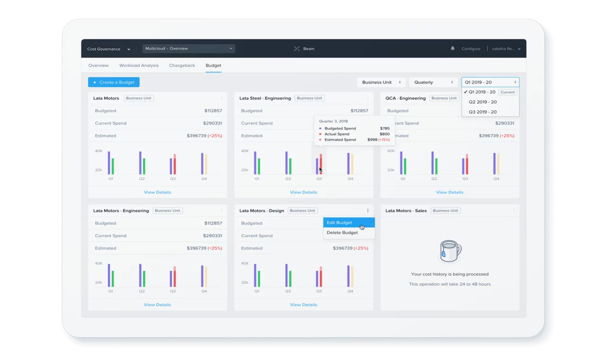Click the Create a Budget button
This screenshot has width=607, height=364.
(113, 82)
